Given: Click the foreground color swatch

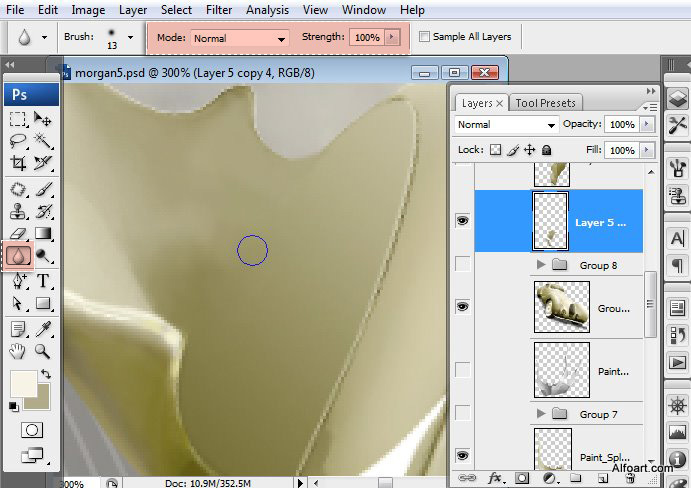Looking at the screenshot, I should [x=23, y=383].
